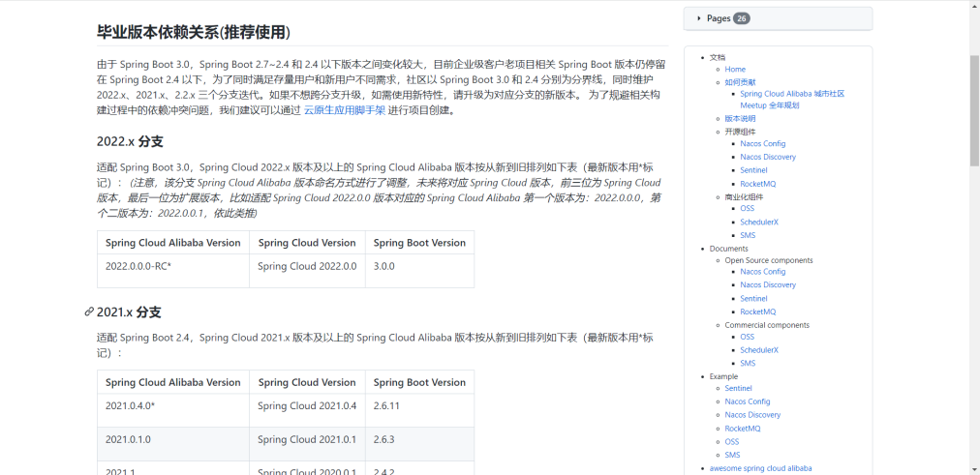Click the Open Source components sidebar label
Viewport: 980px width, 475px height.
(x=769, y=260)
